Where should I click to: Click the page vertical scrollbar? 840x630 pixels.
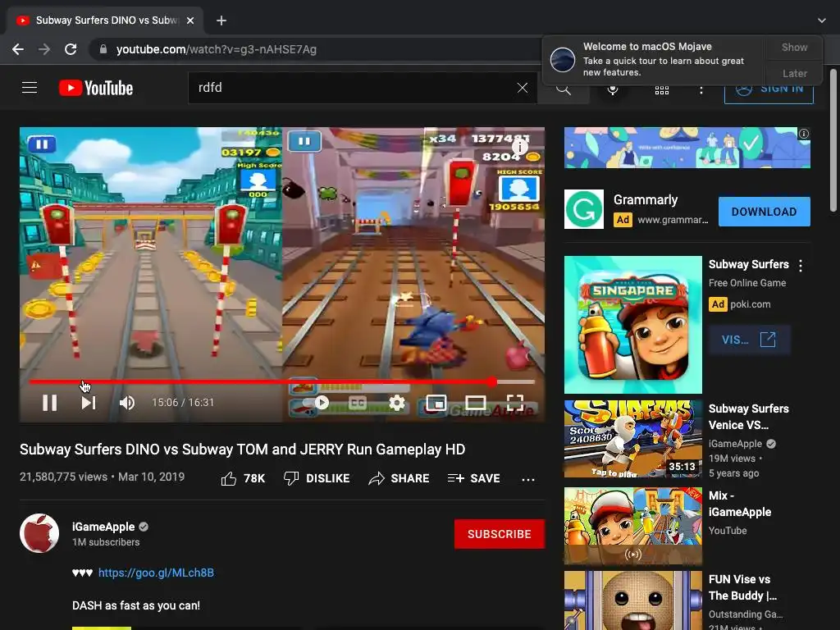coord(833,139)
